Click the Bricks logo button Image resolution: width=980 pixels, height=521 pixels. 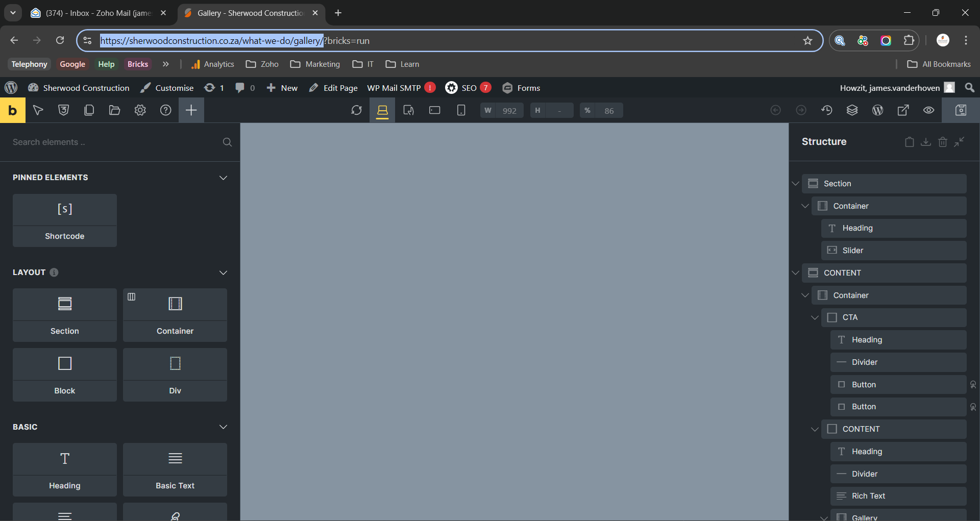[12, 110]
